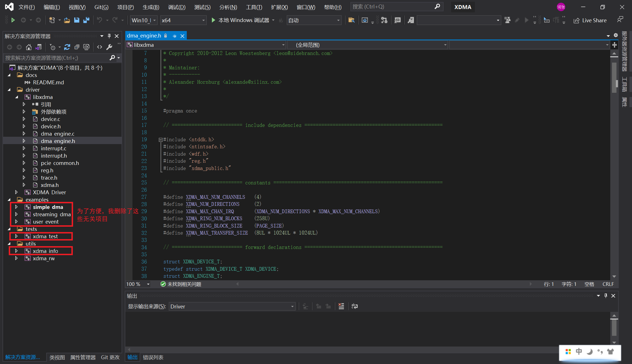This screenshot has width=632, height=364.
Task: Select README.md in docs folder
Action: click(48, 82)
